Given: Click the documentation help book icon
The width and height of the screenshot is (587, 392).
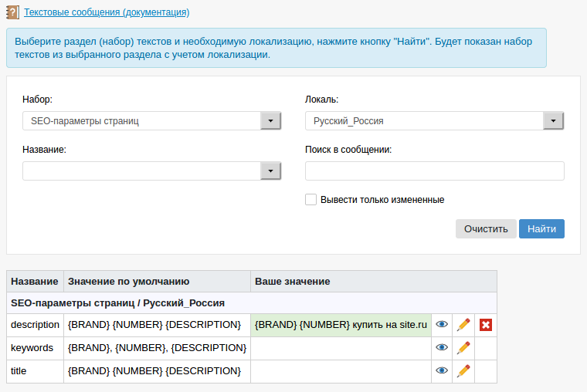Looking at the screenshot, I should tap(12, 12).
